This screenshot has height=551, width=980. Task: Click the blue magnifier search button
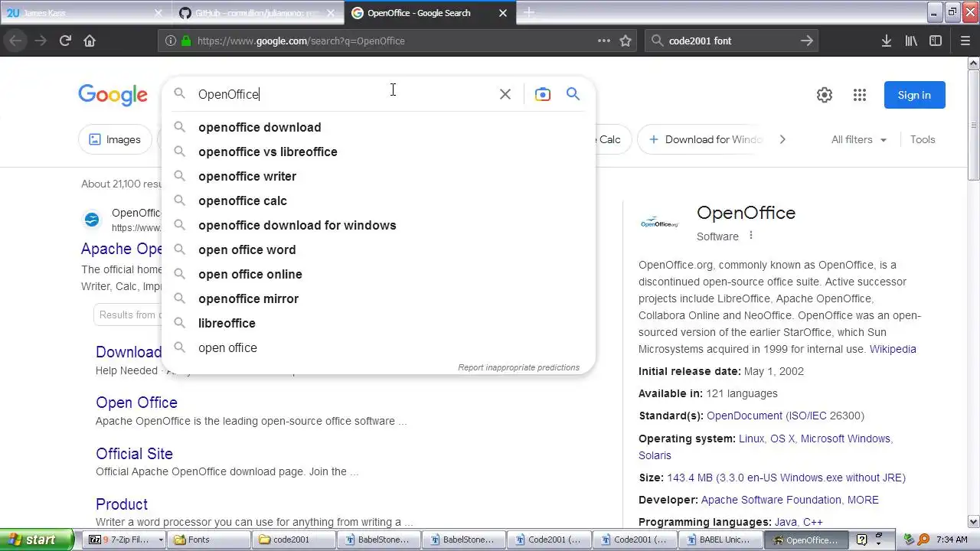tap(573, 94)
